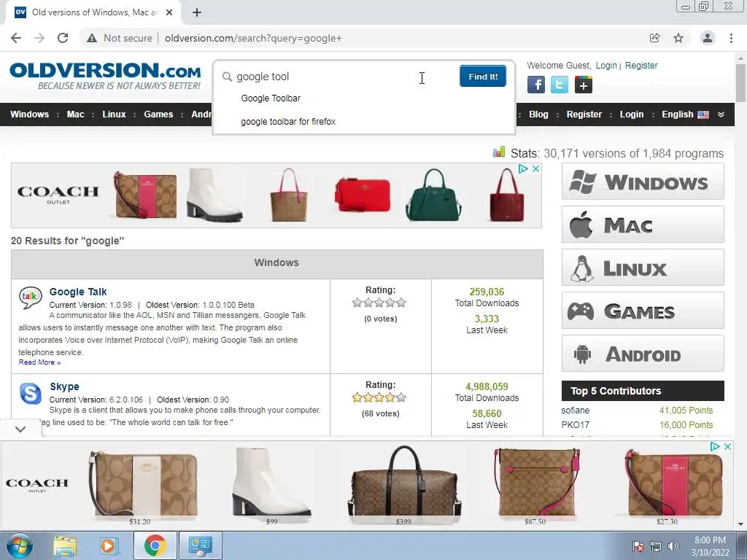747x560 pixels.
Task: Open the Google Talk title link
Action: (x=78, y=292)
